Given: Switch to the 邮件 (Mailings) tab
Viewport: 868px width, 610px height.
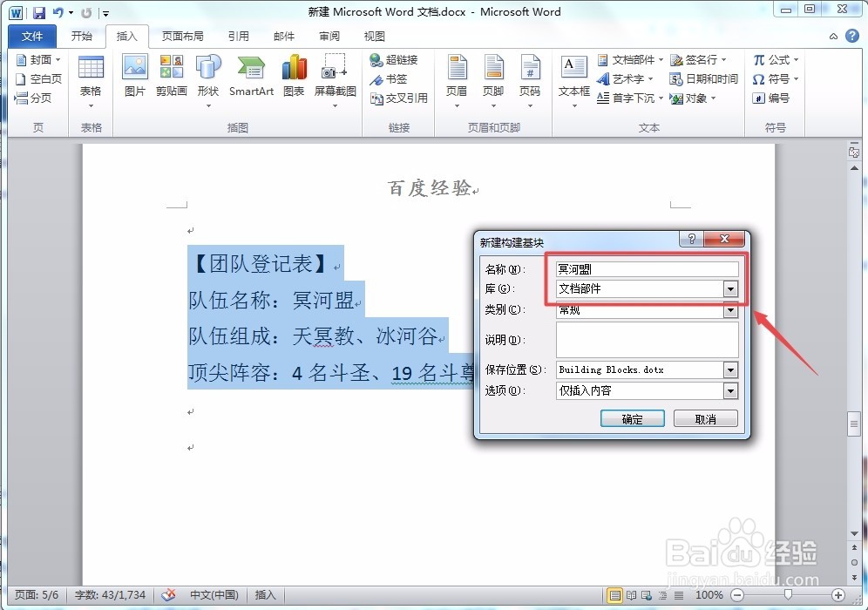Looking at the screenshot, I should point(284,36).
